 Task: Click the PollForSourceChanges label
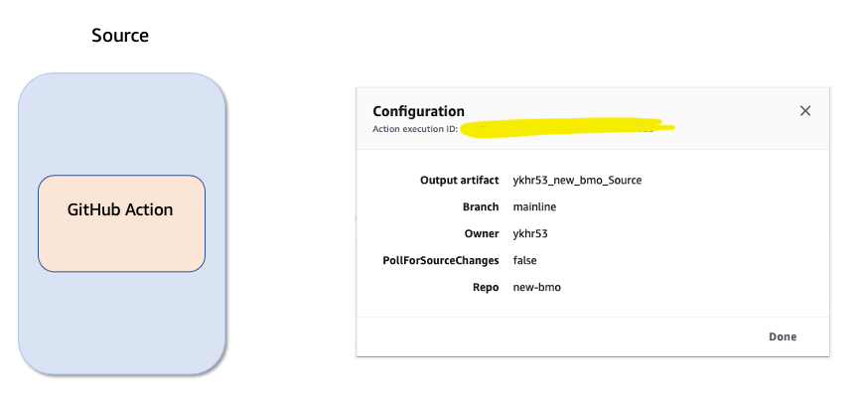click(x=441, y=260)
